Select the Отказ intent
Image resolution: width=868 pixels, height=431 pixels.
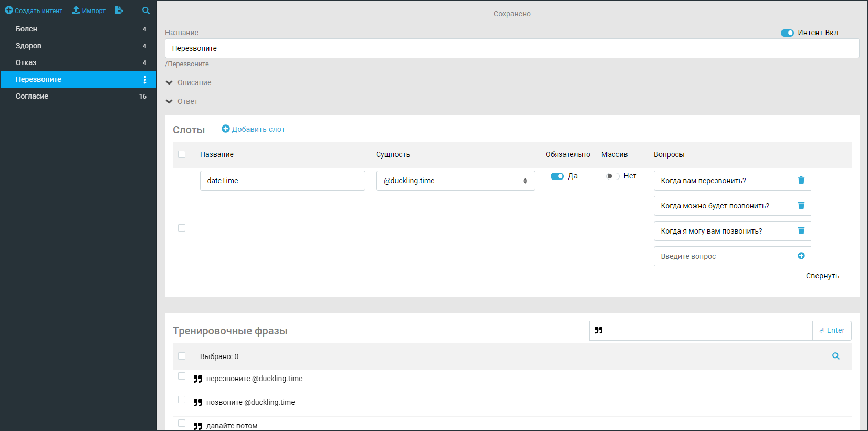(x=78, y=62)
